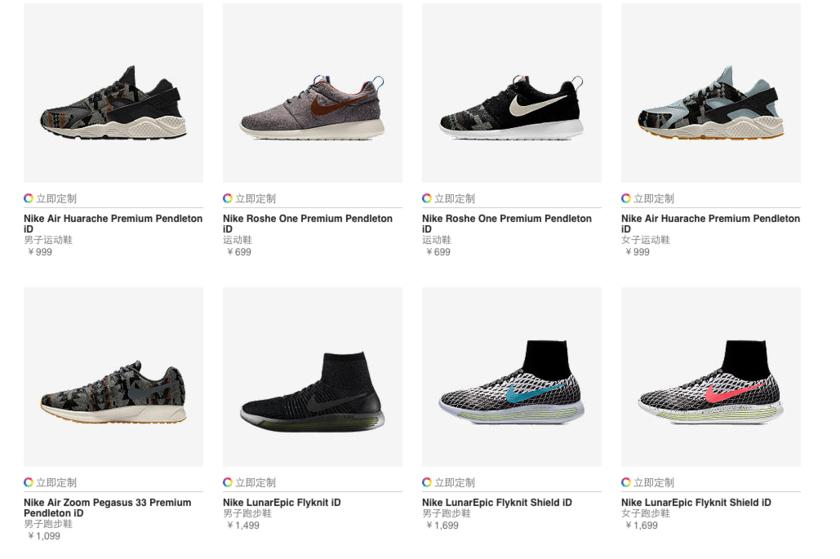View LunarEpic Shield shoe with pink swoosh

coord(710,377)
